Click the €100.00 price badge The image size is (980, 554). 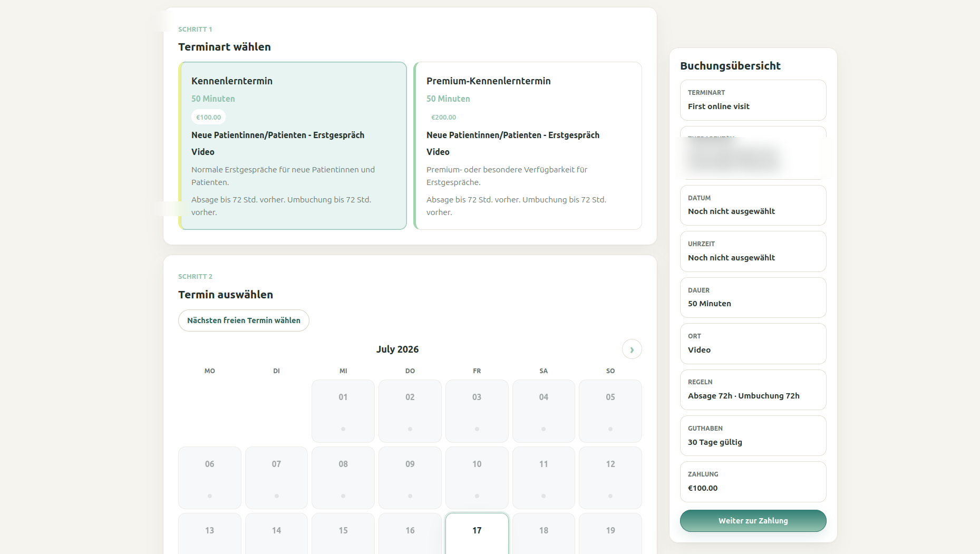(x=208, y=117)
